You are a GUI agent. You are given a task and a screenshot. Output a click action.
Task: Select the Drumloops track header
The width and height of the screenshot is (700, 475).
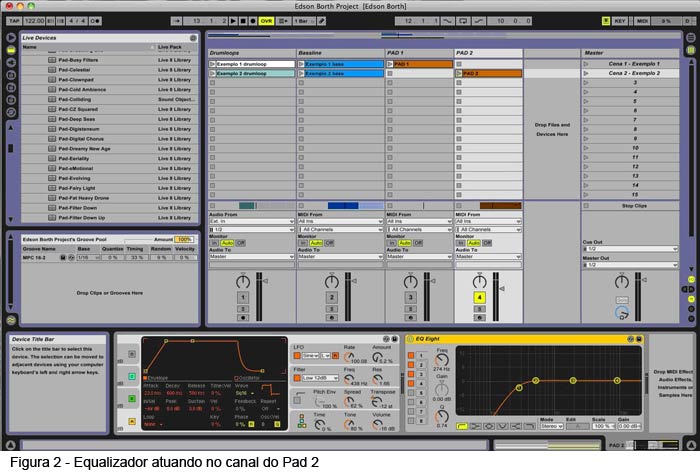252,53
